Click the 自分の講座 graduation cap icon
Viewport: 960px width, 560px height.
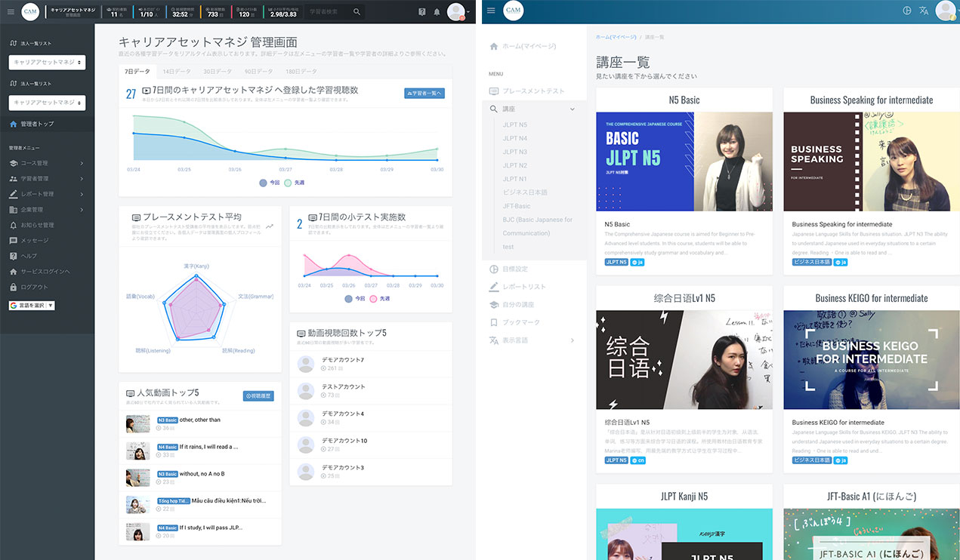tap(494, 305)
